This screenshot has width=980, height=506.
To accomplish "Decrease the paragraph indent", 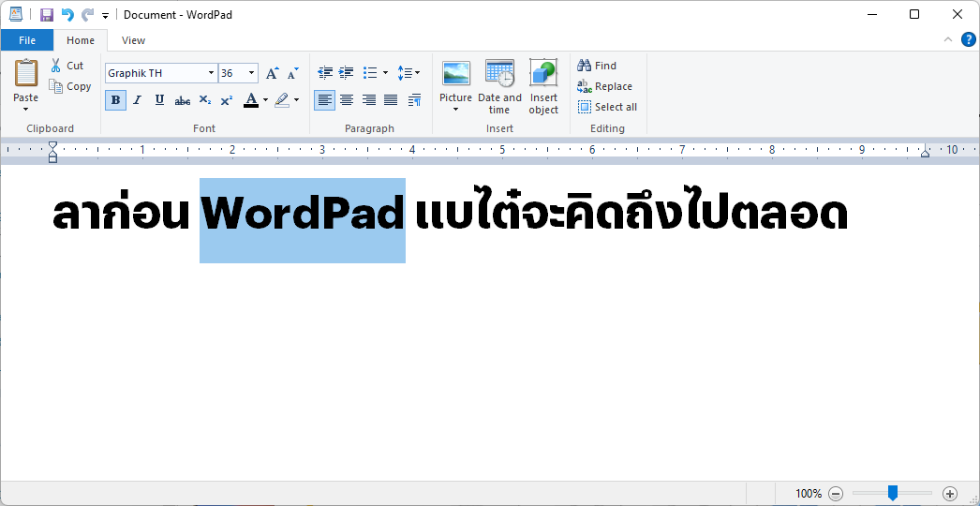I will point(325,73).
